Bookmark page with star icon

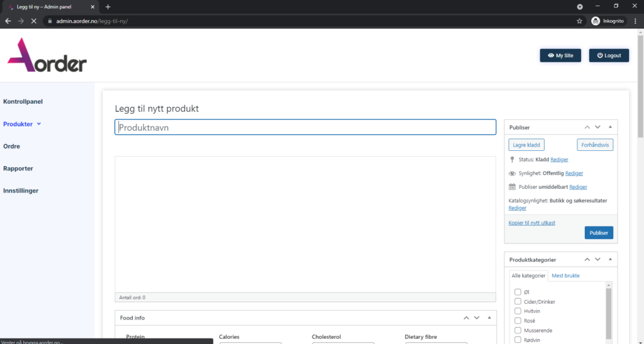tap(579, 21)
